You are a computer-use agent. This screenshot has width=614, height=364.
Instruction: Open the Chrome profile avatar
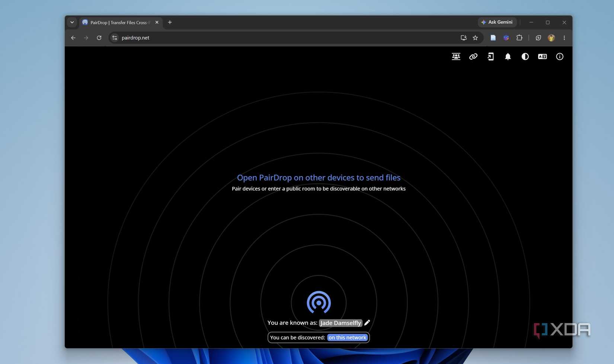(551, 38)
